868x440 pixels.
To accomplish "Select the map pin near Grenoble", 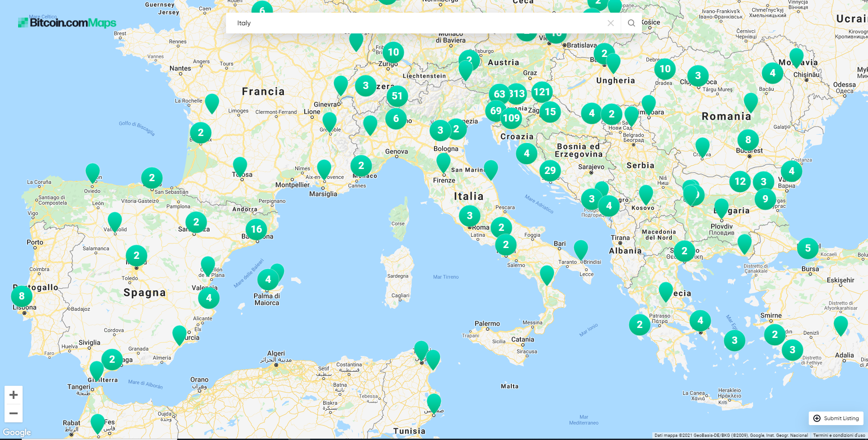I will (x=330, y=122).
